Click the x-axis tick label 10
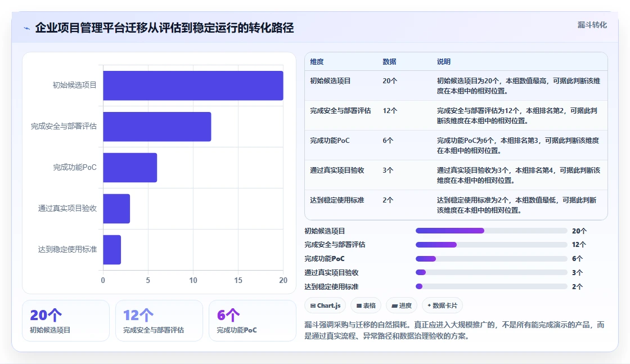 click(x=193, y=280)
